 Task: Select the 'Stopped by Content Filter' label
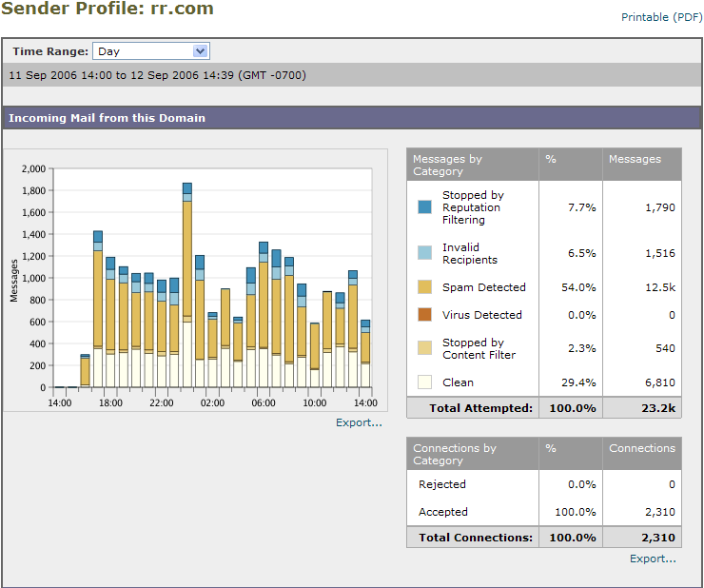pos(479,348)
